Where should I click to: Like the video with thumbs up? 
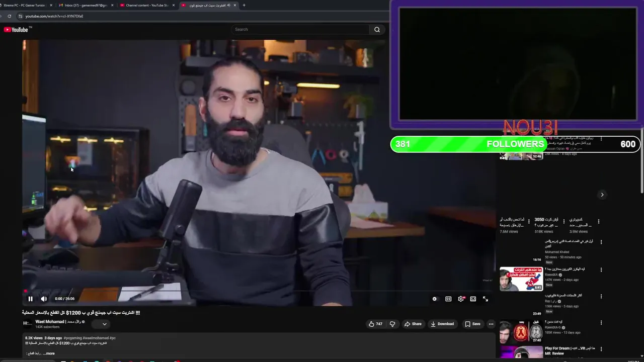click(375, 324)
